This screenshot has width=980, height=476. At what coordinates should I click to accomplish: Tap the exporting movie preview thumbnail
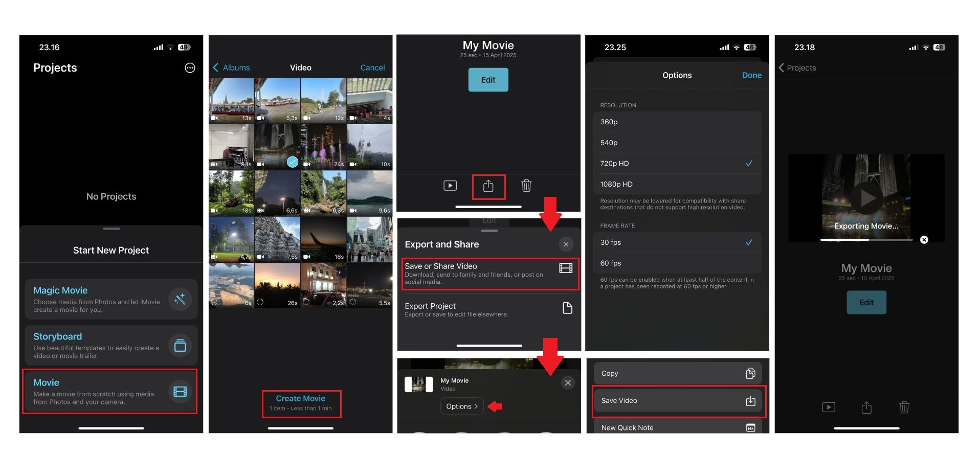[866, 198]
